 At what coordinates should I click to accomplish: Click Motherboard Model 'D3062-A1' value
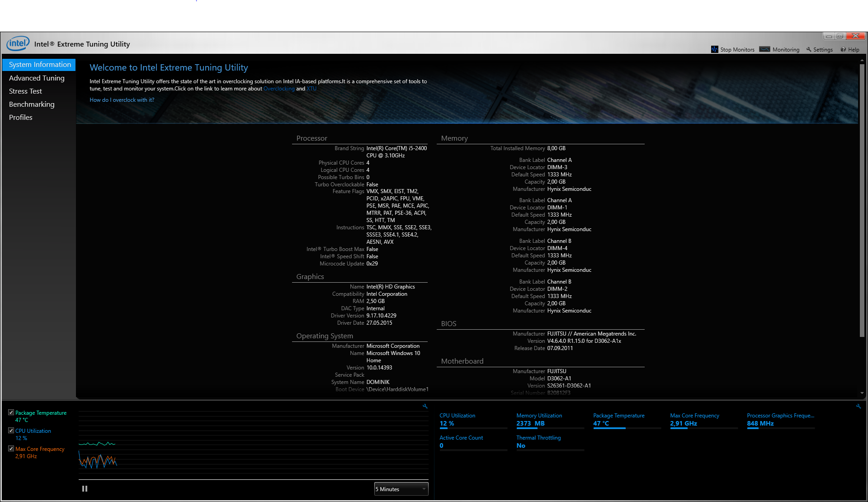coord(559,379)
